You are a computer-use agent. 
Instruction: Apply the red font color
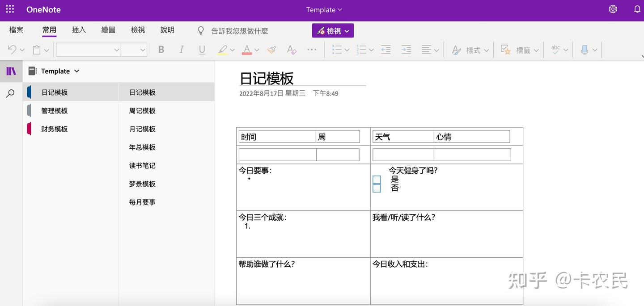tap(247, 50)
